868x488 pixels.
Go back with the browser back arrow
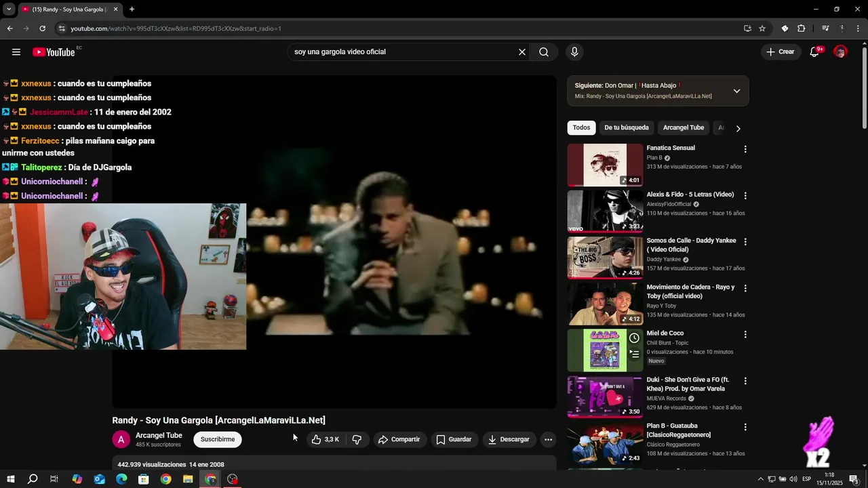point(9,28)
